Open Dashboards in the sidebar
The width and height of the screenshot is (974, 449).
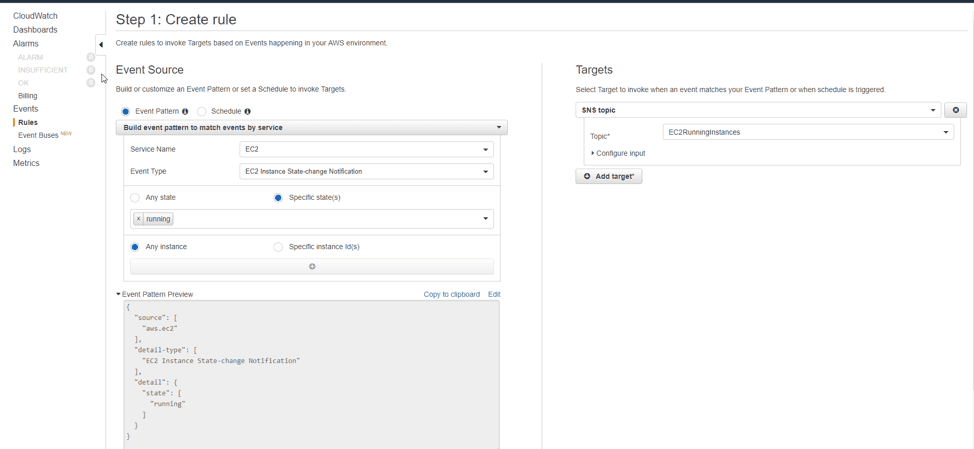pos(35,30)
